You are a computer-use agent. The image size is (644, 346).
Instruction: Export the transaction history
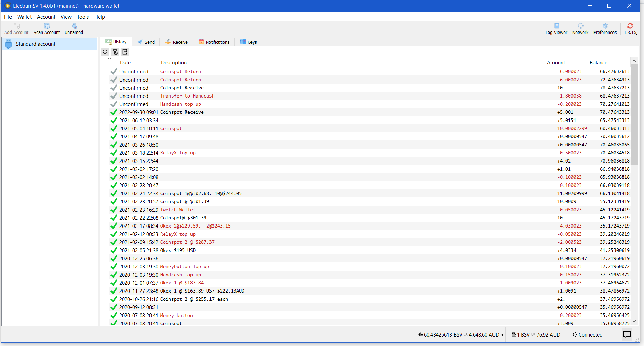[x=125, y=52]
